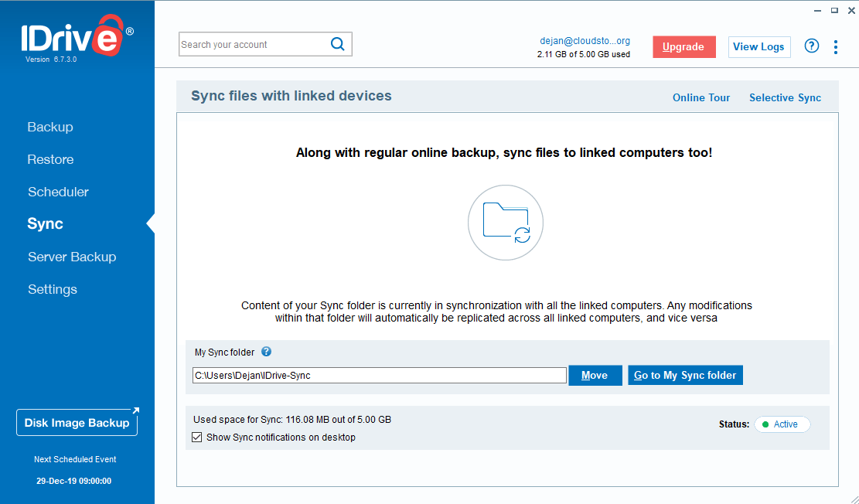The height and width of the screenshot is (504, 859).
Task: Start the Online Tour
Action: 700,97
